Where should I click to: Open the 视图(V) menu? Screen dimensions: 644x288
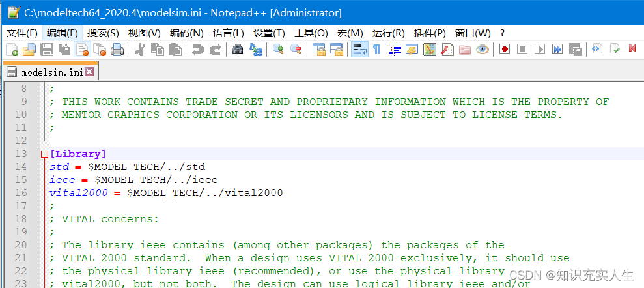[144, 33]
